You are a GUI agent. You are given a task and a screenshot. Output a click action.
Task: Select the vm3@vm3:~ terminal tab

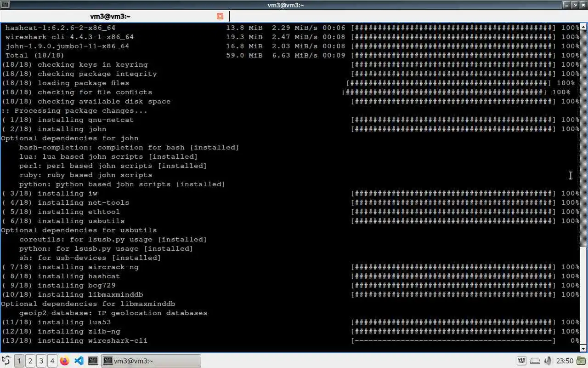point(110,16)
